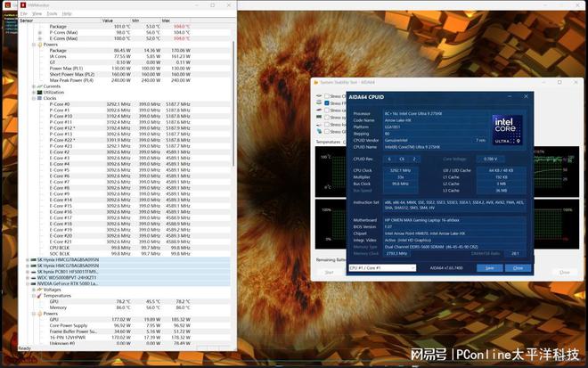Click the graphics card icon beside NVIDIA GeForce
This screenshot has height=368, width=588.
point(33,283)
